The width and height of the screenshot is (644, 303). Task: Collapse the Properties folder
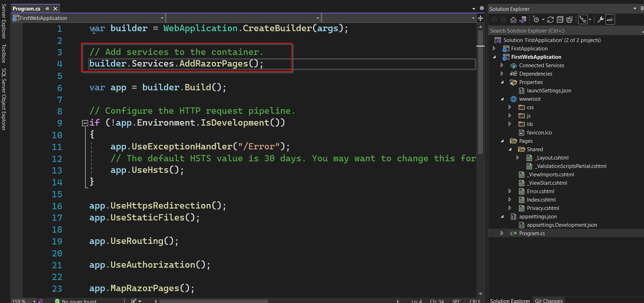(502, 82)
